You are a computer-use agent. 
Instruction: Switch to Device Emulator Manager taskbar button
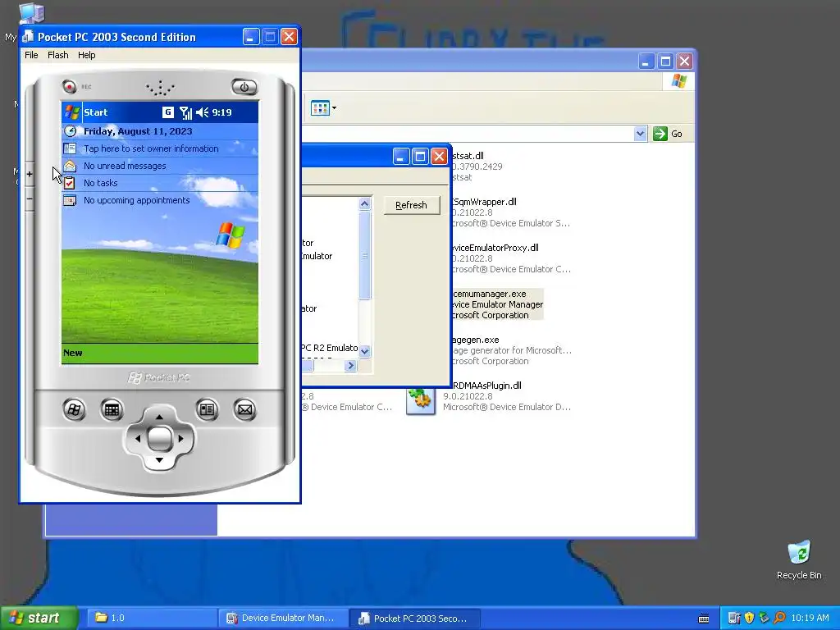pyautogui.click(x=283, y=618)
